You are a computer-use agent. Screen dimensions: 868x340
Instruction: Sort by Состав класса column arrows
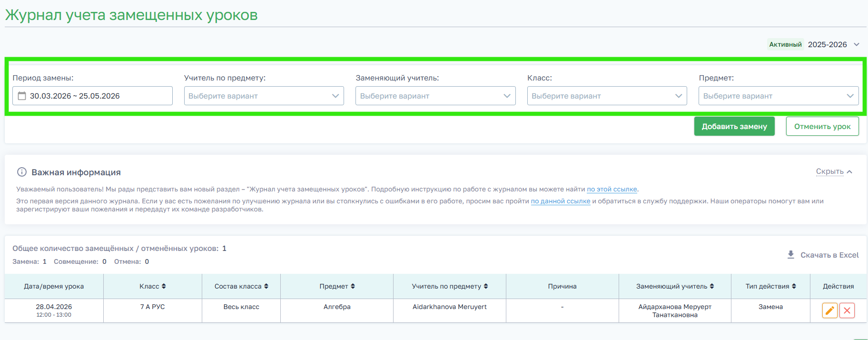[x=266, y=286]
